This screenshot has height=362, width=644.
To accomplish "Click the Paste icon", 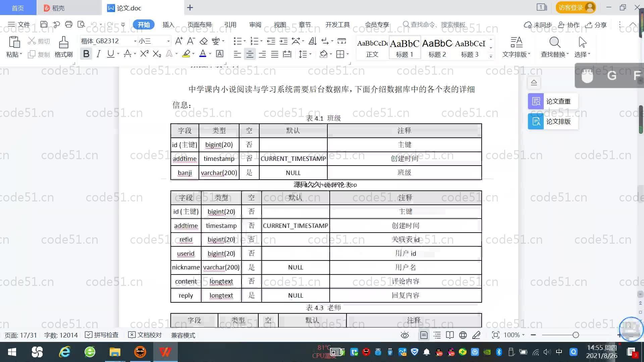I will 14,43.
